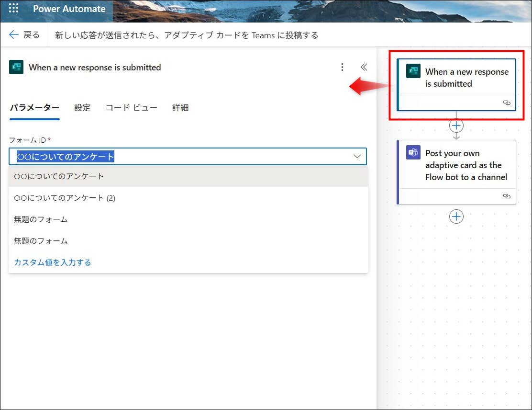532x410 pixels.
Task: Select ○○についてのアンケート option in list
Action: 188,176
